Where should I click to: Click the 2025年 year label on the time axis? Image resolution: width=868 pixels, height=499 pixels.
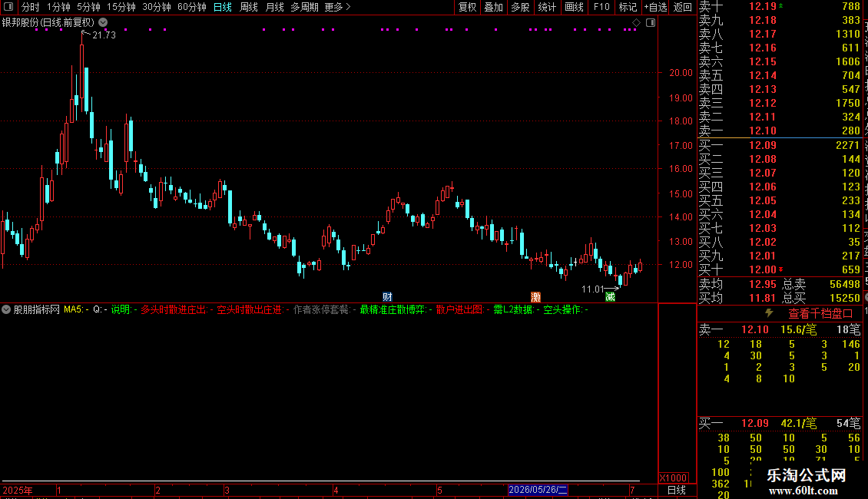click(x=18, y=490)
